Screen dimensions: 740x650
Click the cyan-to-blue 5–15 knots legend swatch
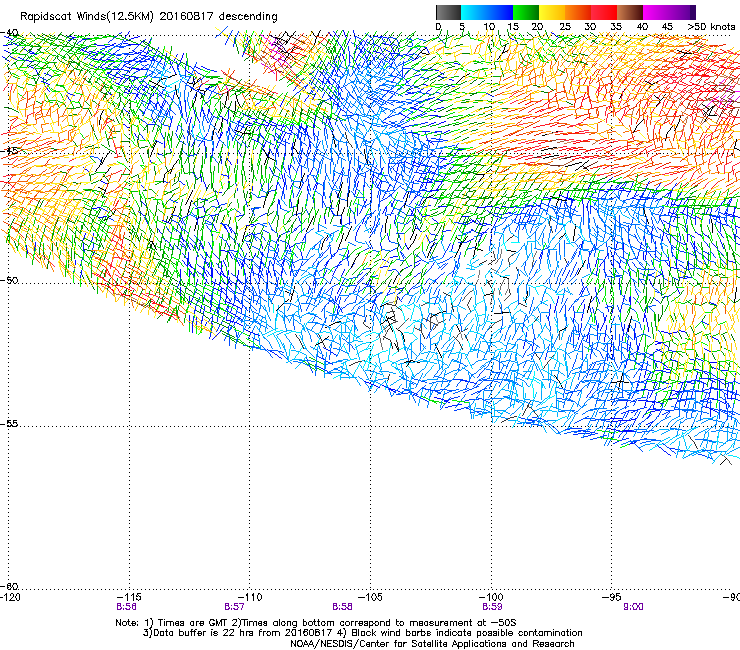[487, 12]
